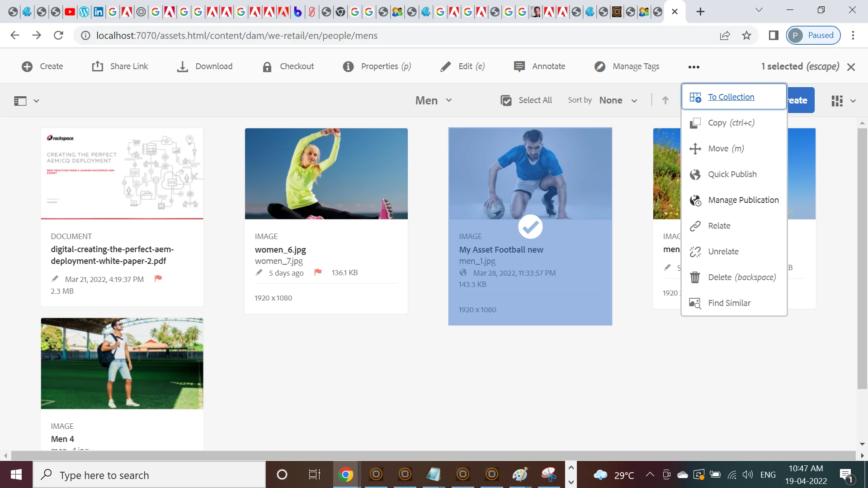Click the To Collection link
This screenshot has height=488, width=868.
pyautogui.click(x=731, y=97)
